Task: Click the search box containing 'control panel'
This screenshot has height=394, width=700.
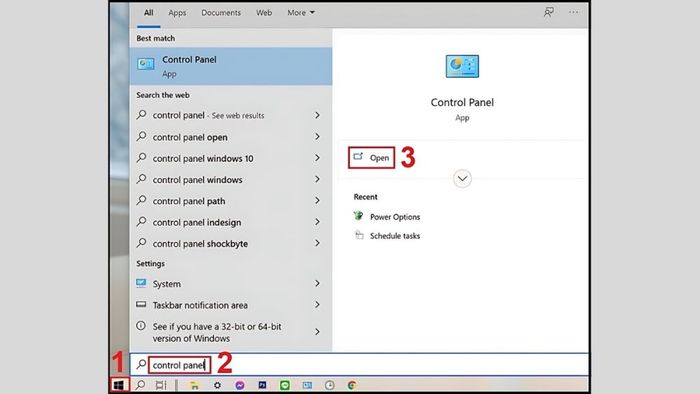Action: (x=359, y=365)
